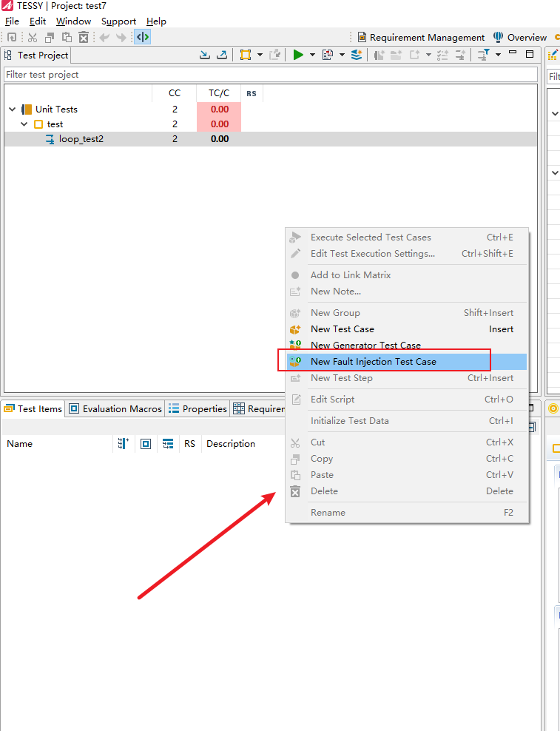Click New Group entry in context menu

pyautogui.click(x=407, y=313)
